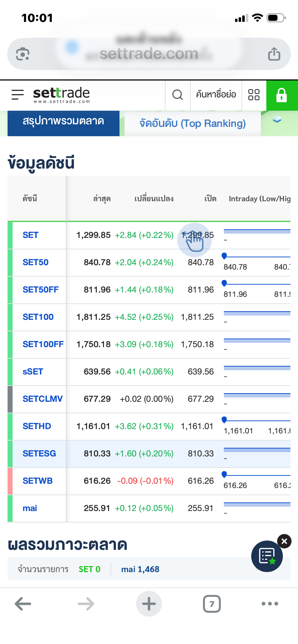Image resolution: width=298 pixels, height=644 pixels.
Task: Open the hamburger navigation menu
Action: [18, 95]
